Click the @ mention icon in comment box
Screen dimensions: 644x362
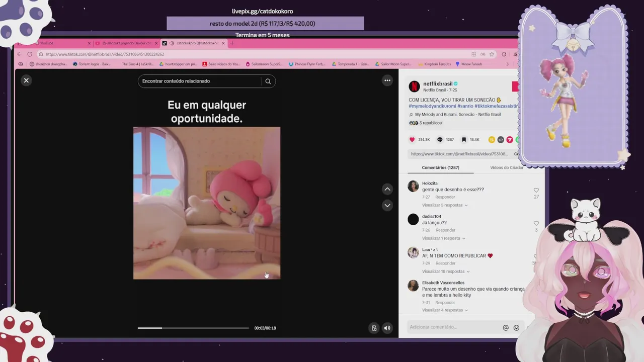[x=506, y=328]
